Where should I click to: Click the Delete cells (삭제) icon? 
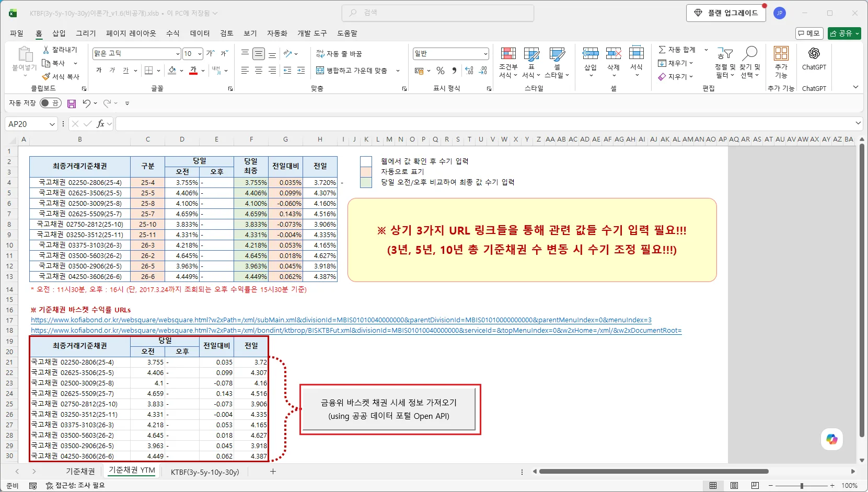614,53
